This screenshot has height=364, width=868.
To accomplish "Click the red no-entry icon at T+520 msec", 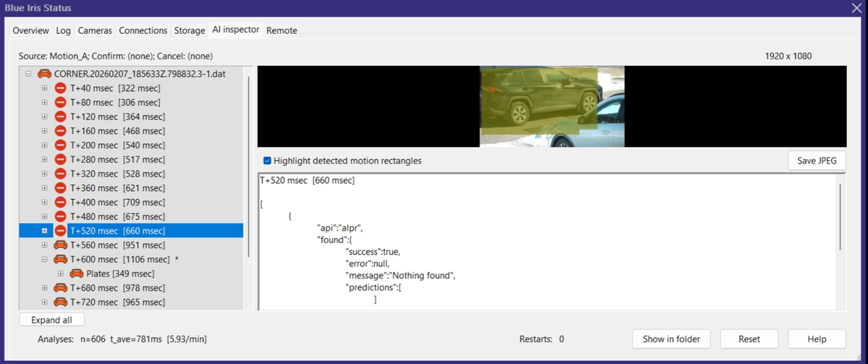I will [61, 231].
